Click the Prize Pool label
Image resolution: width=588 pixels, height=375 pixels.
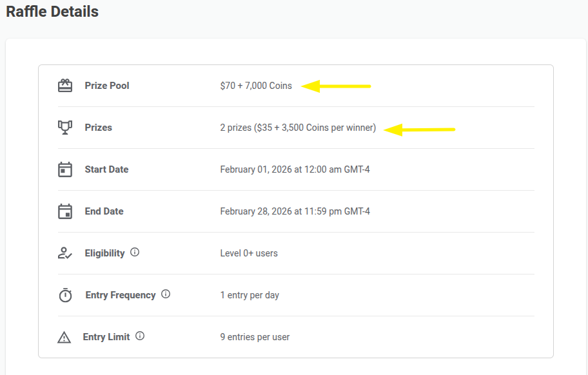coord(107,86)
